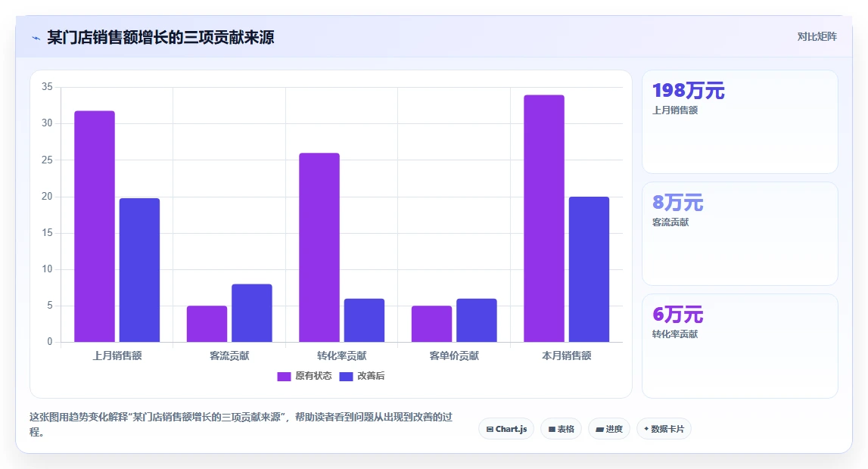The height and width of the screenshot is (469, 868).
Task: Click the purple 客单价贡献 bar
Action: click(432, 324)
